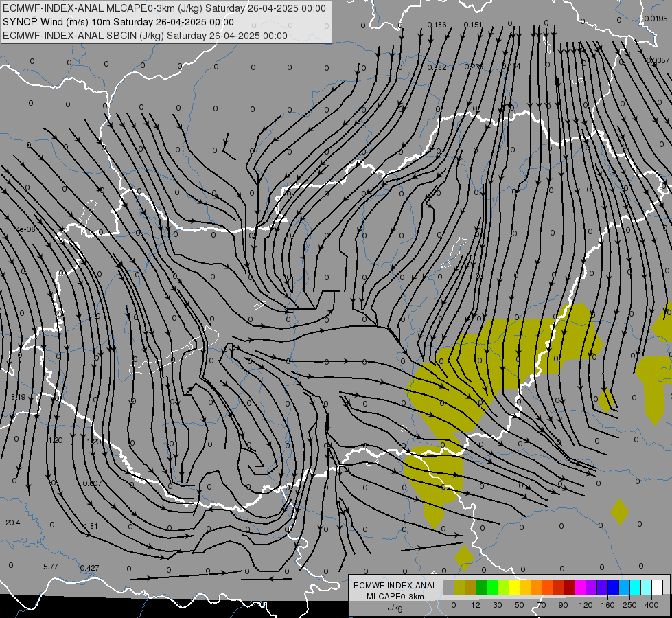Click the legend text MLCAPE0-3km
The width and height of the screenshot is (672, 618).
tap(395, 597)
